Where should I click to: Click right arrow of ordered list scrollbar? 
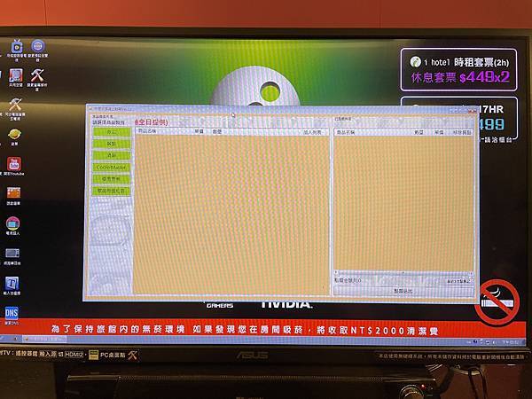pyautogui.click(x=472, y=273)
